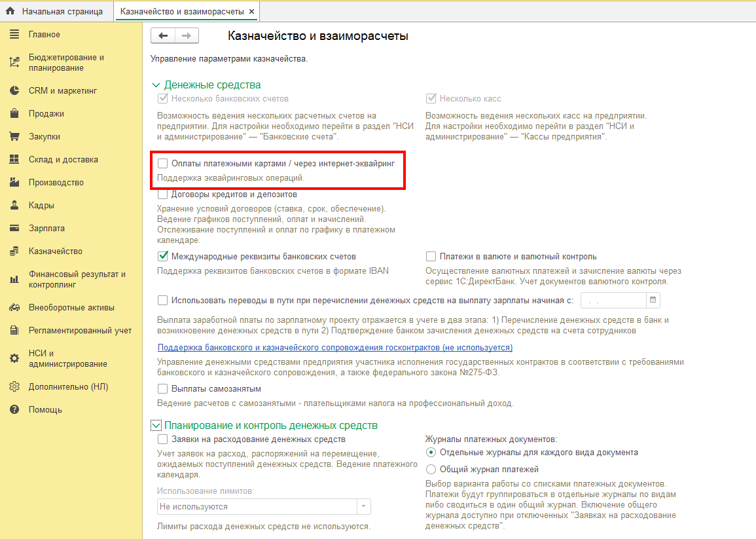Screen dimensions: 756x539
Task: Click the Регламентированный учет calculator icon
Action: click(14, 331)
